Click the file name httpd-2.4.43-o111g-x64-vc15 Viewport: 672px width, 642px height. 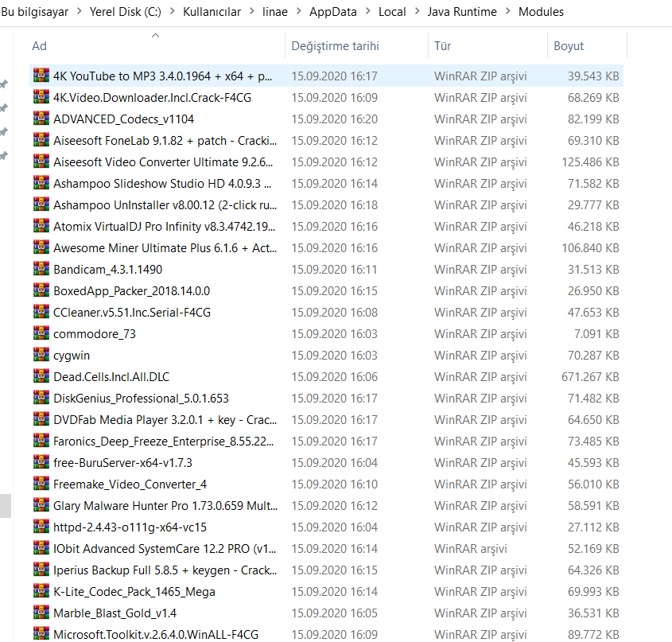point(130,527)
